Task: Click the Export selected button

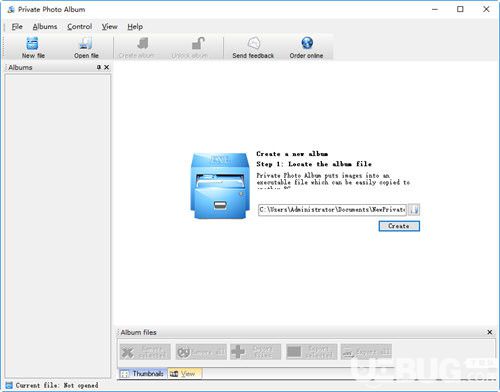Action: [311, 352]
